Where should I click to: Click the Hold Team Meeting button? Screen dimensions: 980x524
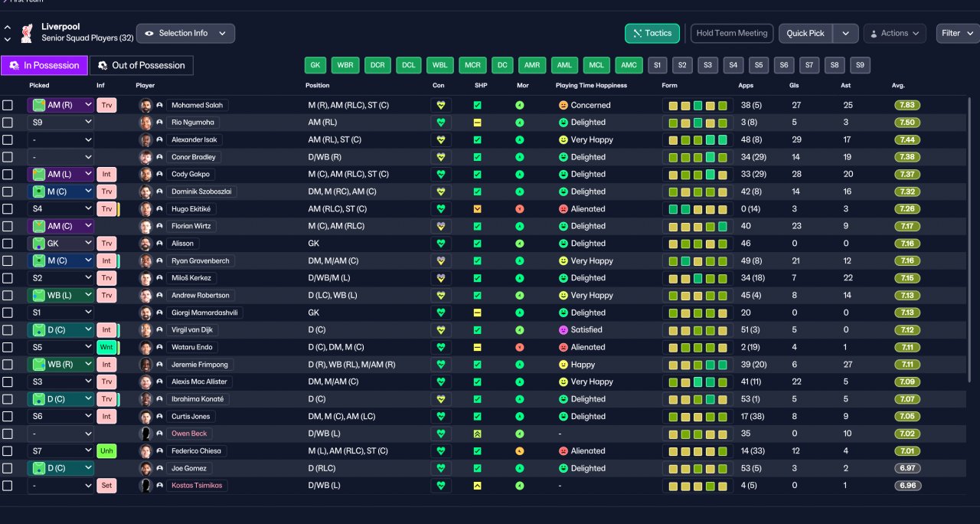pos(732,34)
